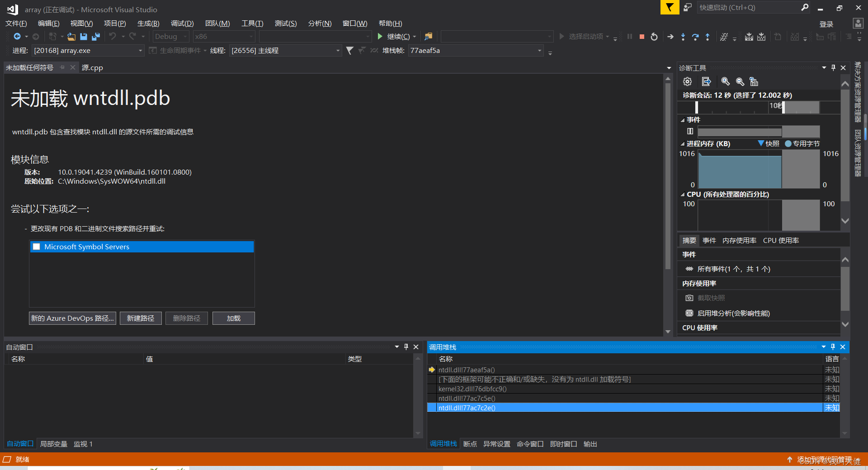
Task: Click the process memory usage graph
Action: tap(759, 169)
